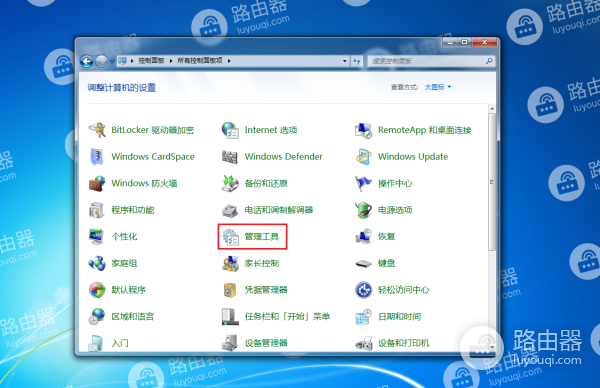Image resolution: width=600 pixels, height=388 pixels.
Task: Open the 家庭组 spheres icon
Action: point(97,263)
